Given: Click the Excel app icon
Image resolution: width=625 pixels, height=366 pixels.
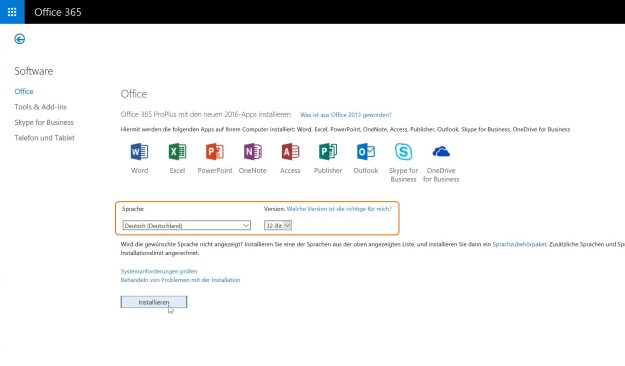Looking at the screenshot, I should (177, 152).
